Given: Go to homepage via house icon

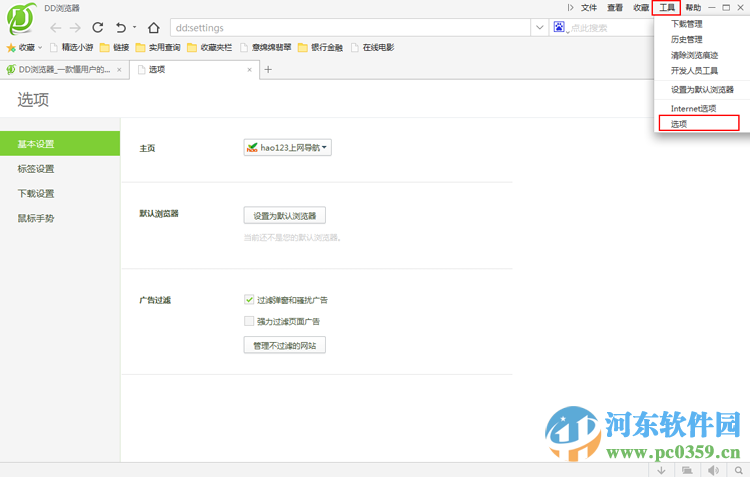Looking at the screenshot, I should click(154, 28).
